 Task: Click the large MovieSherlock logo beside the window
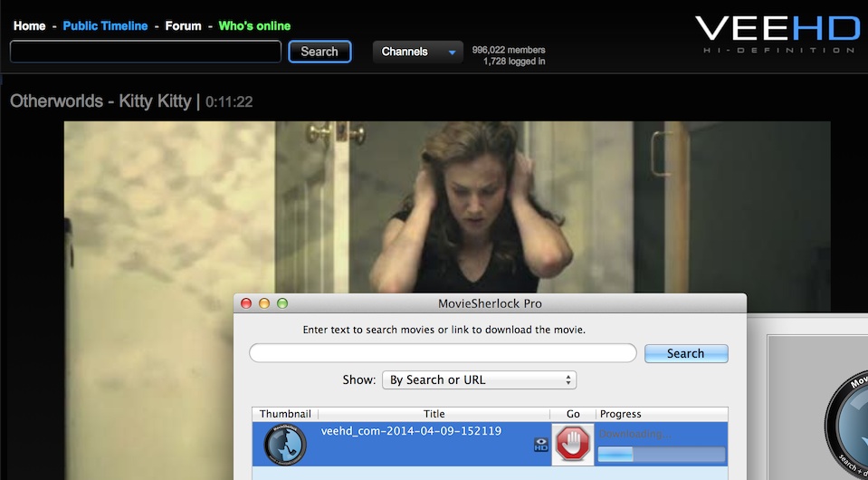(846, 427)
